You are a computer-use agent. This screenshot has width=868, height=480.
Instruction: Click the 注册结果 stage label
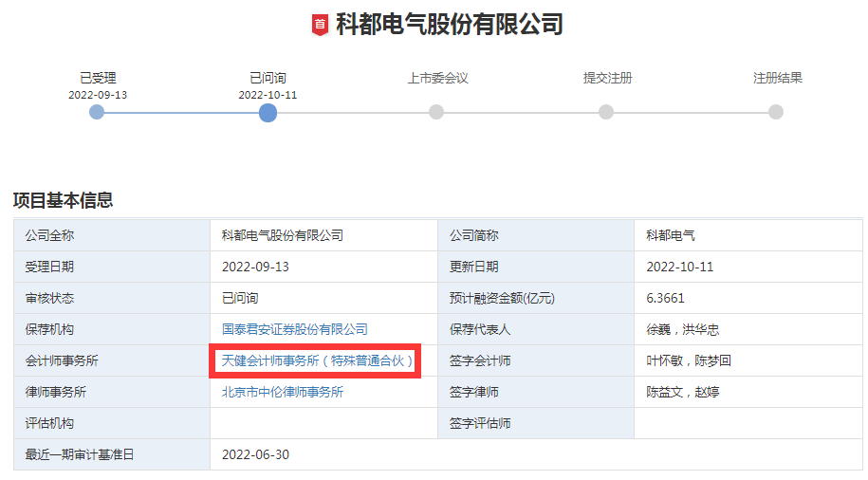tap(777, 78)
